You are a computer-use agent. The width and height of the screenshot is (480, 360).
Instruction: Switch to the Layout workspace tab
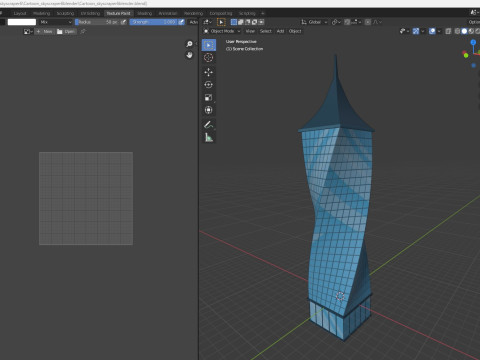click(x=20, y=13)
